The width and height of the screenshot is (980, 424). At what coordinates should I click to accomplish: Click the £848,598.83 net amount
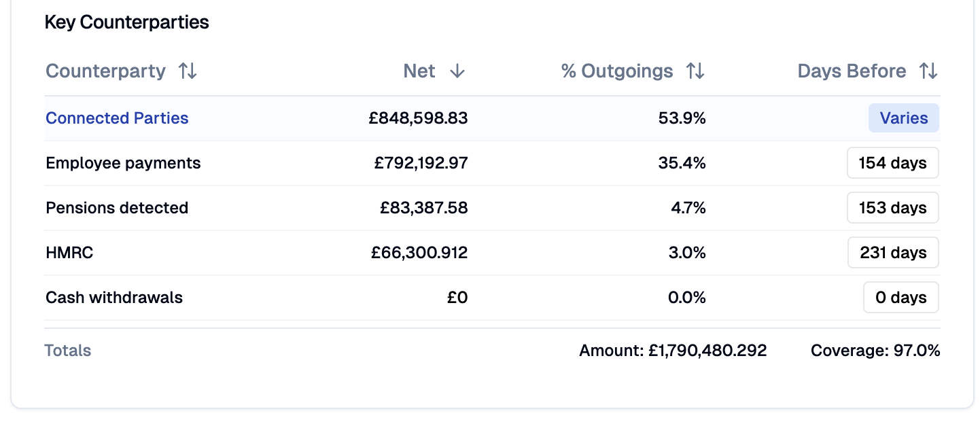click(x=417, y=118)
